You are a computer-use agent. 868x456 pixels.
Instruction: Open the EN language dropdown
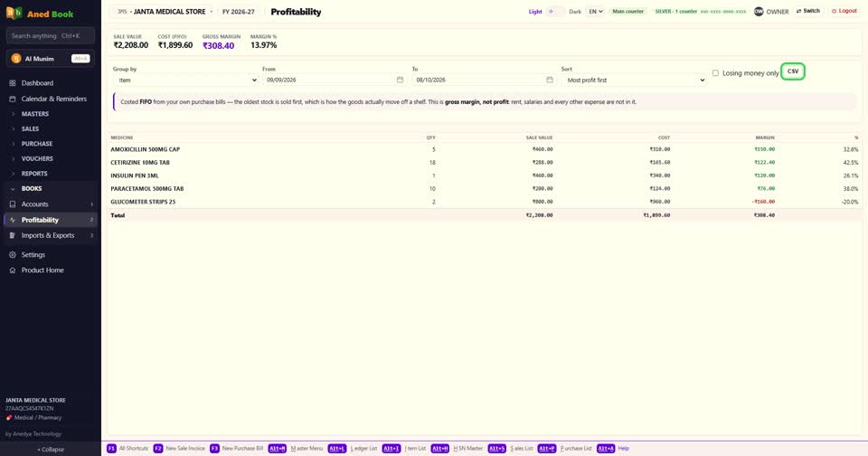(595, 11)
